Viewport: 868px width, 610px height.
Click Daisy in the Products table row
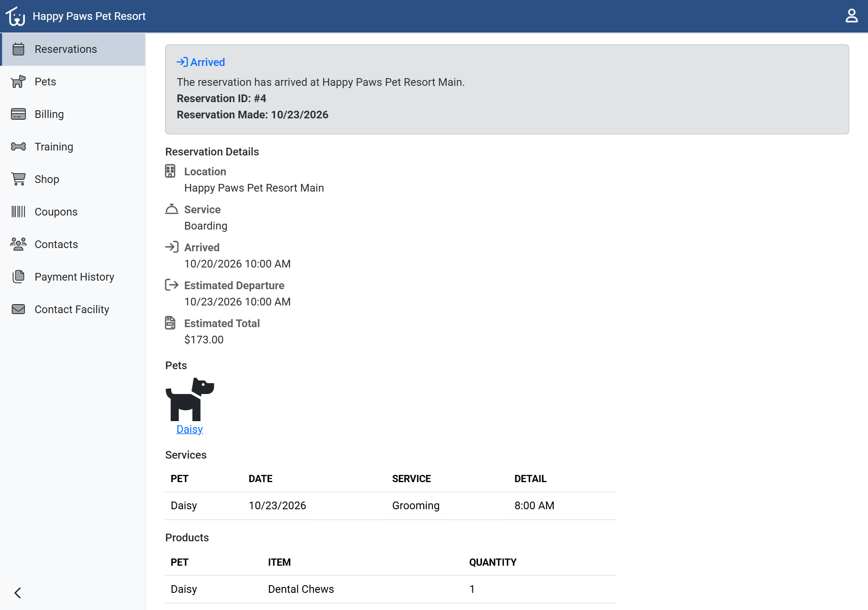(x=184, y=589)
